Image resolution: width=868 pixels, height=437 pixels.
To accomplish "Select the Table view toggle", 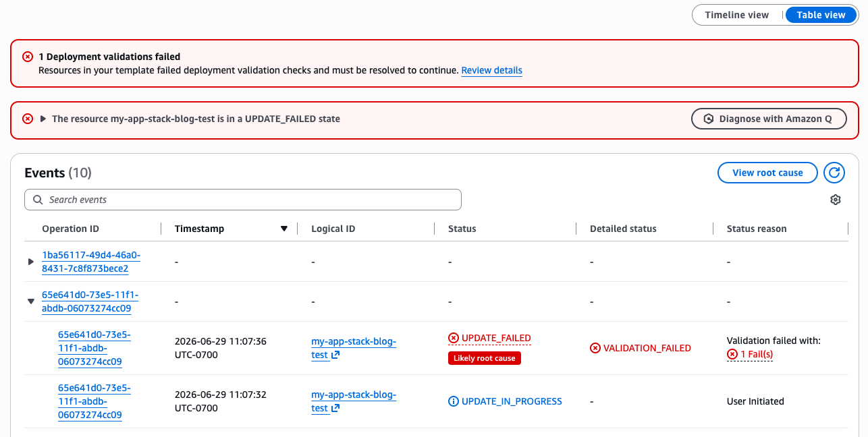I will [x=821, y=15].
